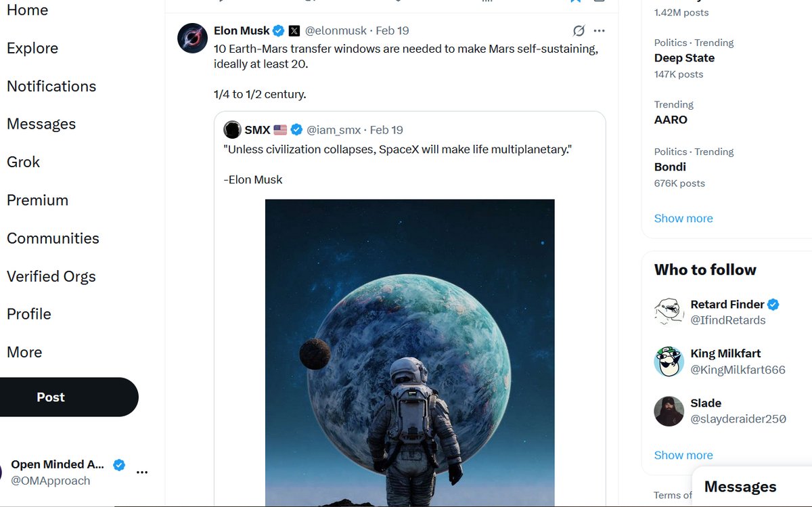This screenshot has width=812, height=507.
Task: Open the Deep State trending topic
Action: point(684,58)
